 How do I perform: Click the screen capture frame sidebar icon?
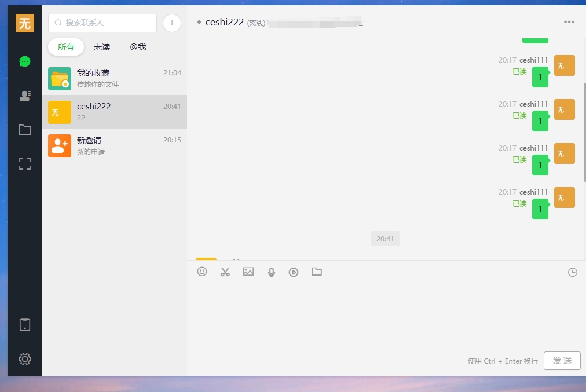coord(25,164)
